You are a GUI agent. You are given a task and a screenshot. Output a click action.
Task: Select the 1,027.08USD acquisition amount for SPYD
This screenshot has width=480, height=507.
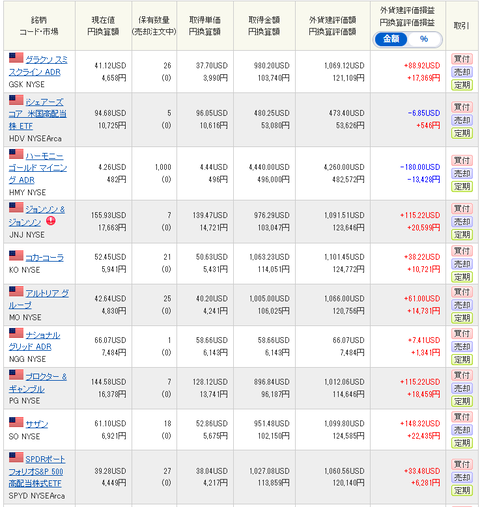(269, 471)
